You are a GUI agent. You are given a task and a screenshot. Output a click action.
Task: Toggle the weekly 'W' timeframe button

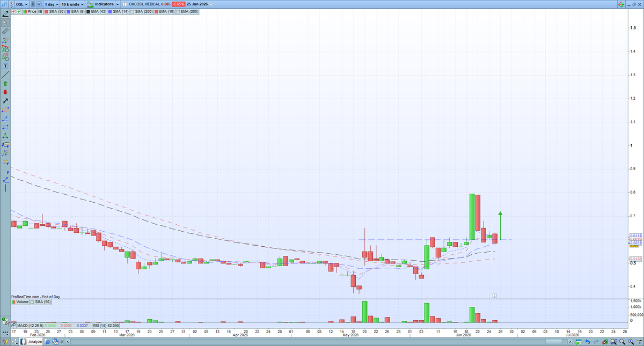point(39,4)
